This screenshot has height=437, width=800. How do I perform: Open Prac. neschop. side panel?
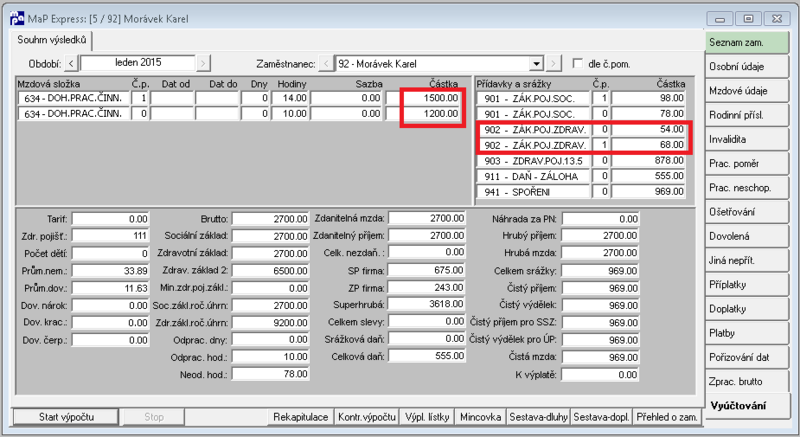coord(746,188)
